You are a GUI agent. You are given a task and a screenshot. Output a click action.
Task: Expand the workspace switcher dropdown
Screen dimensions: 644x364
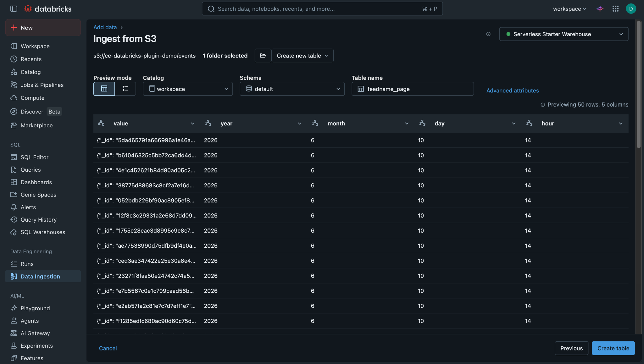tap(569, 9)
